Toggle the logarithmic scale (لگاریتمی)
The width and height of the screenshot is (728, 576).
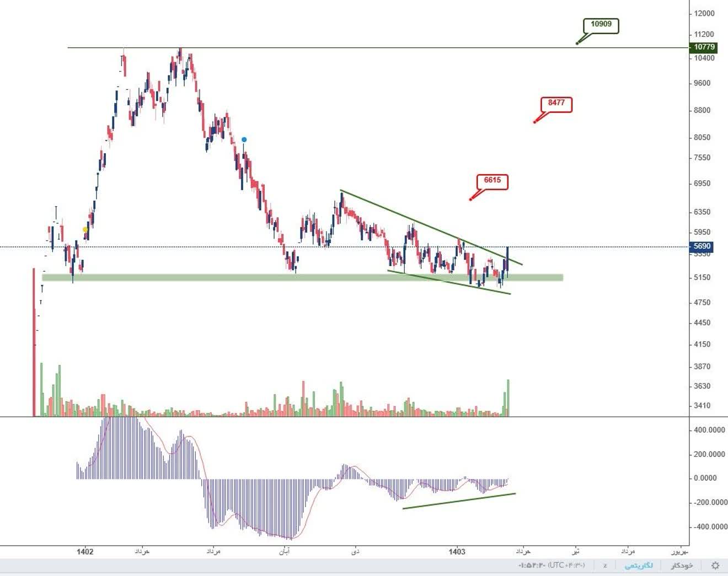(x=639, y=566)
